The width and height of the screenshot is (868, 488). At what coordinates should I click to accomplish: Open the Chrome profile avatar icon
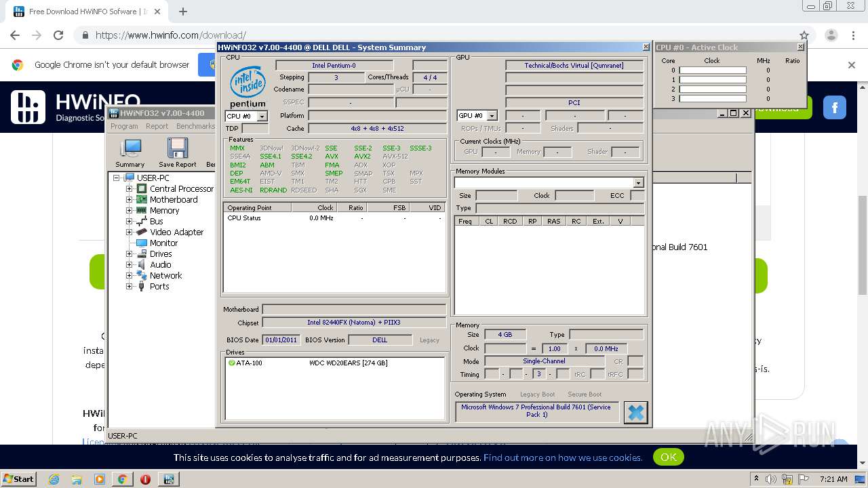(x=831, y=35)
